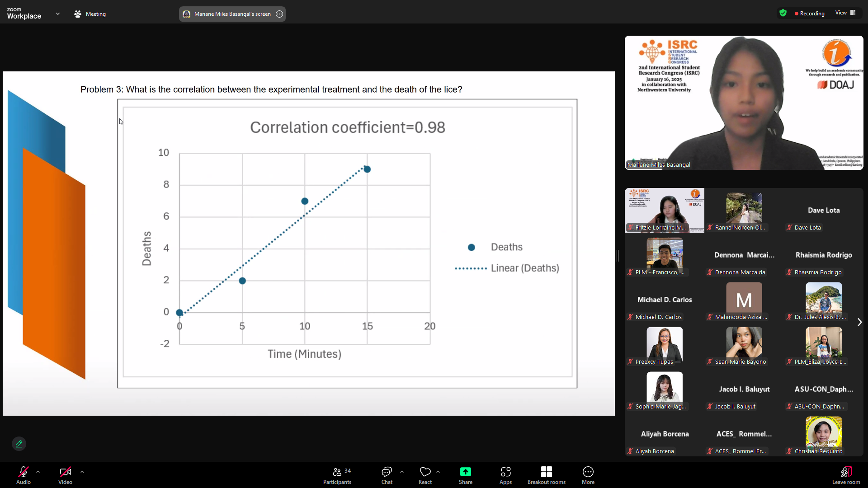Click the encryption shield icon
This screenshot has height=488, width=868.
pyautogui.click(x=783, y=13)
